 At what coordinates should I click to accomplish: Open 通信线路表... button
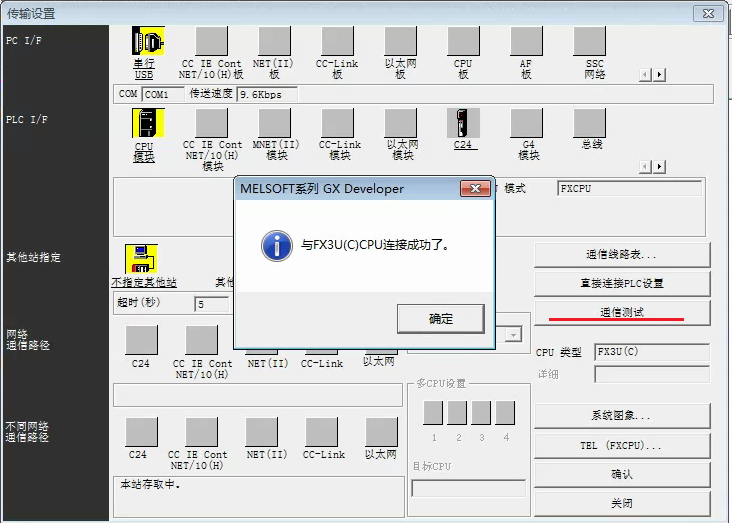point(622,254)
